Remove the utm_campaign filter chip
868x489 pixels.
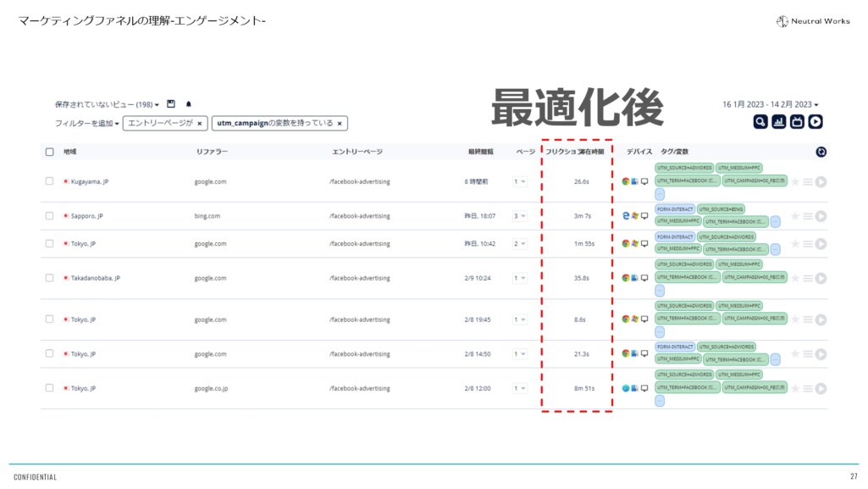pos(338,123)
